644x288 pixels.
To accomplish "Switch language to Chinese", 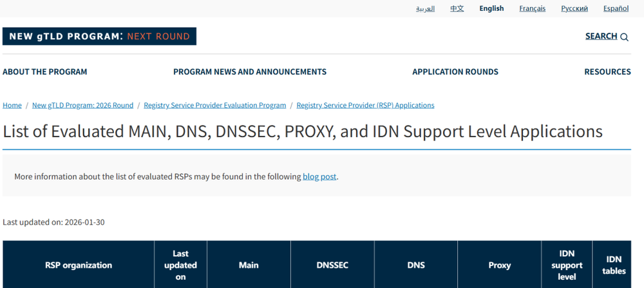I will click(x=457, y=8).
